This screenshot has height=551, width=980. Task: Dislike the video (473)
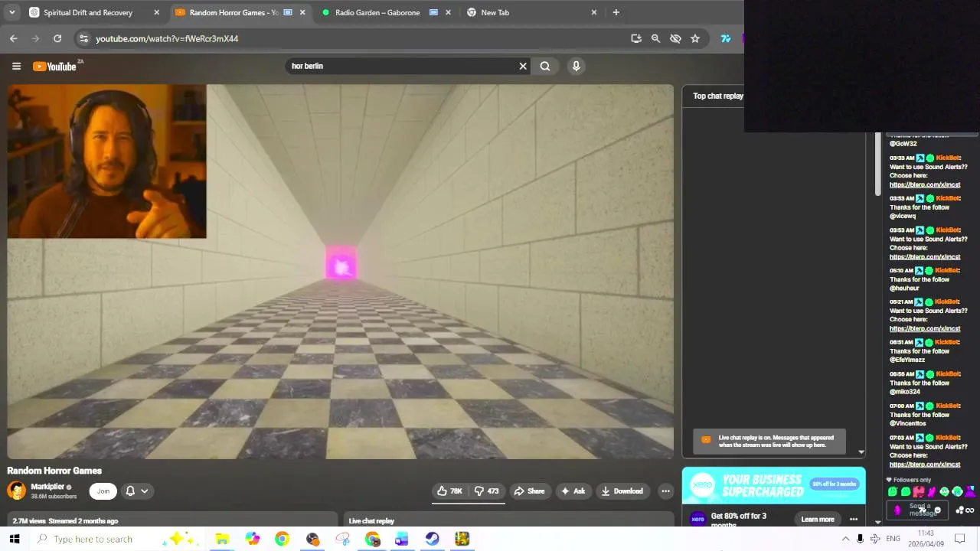click(x=487, y=491)
